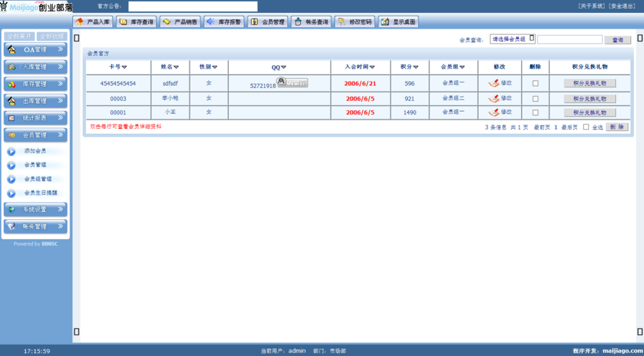Screen dimensions: 644x356
Task: Collapse the 会员管理 sidebar section
Action: pos(35,135)
